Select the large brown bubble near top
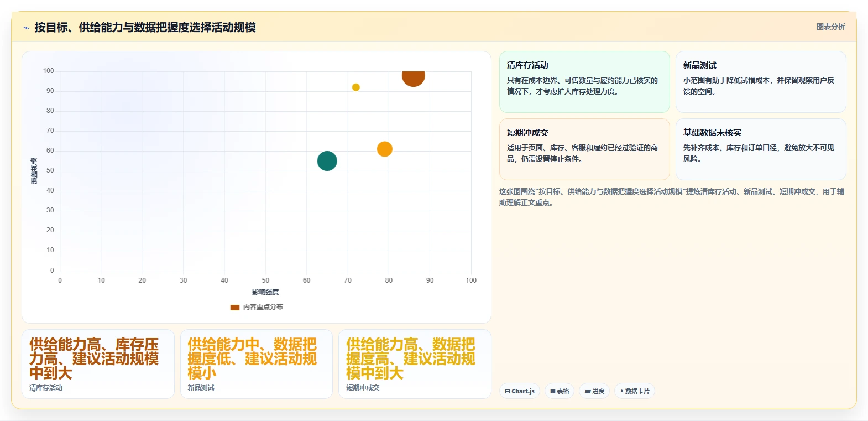 [x=413, y=76]
